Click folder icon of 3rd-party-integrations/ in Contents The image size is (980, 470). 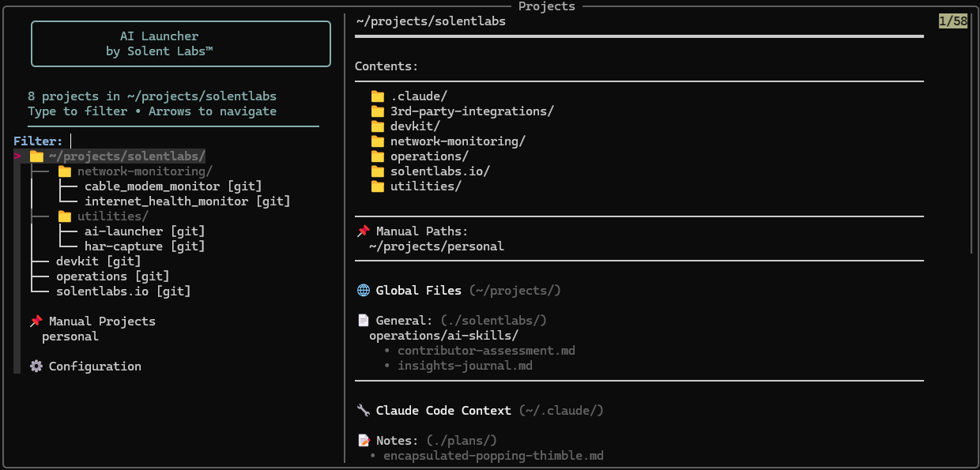[378, 111]
